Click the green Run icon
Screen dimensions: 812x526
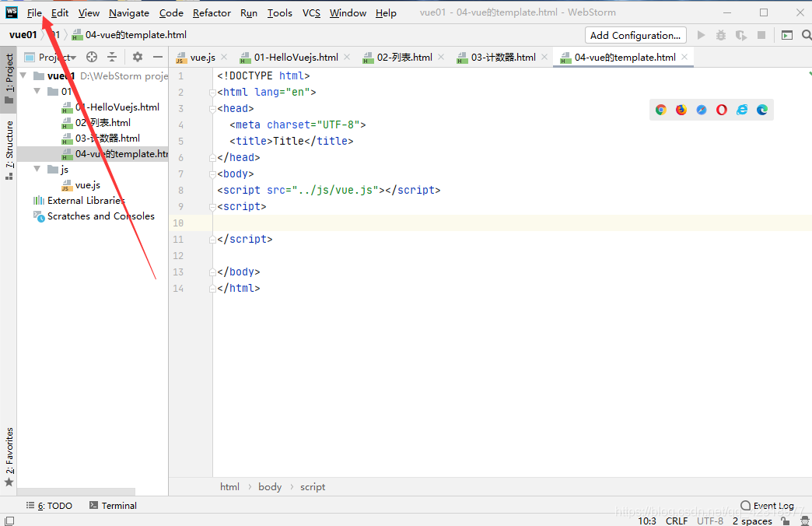coord(701,35)
